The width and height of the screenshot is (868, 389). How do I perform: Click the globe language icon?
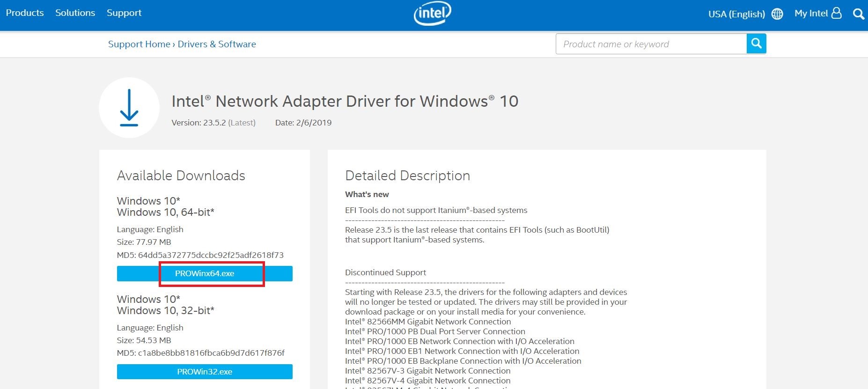click(777, 14)
